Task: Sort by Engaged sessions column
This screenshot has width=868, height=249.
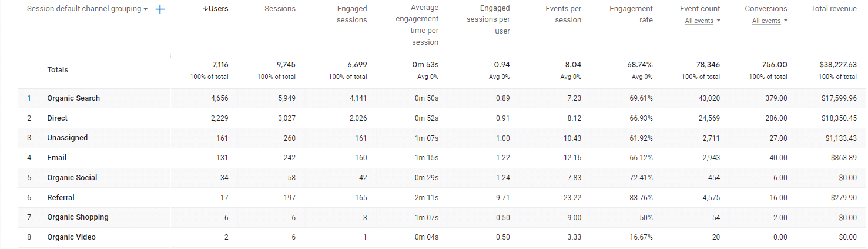Action: pos(352,14)
